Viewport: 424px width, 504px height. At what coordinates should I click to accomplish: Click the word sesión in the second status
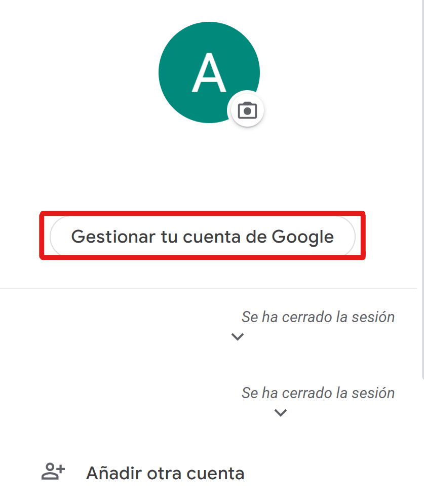click(x=373, y=393)
